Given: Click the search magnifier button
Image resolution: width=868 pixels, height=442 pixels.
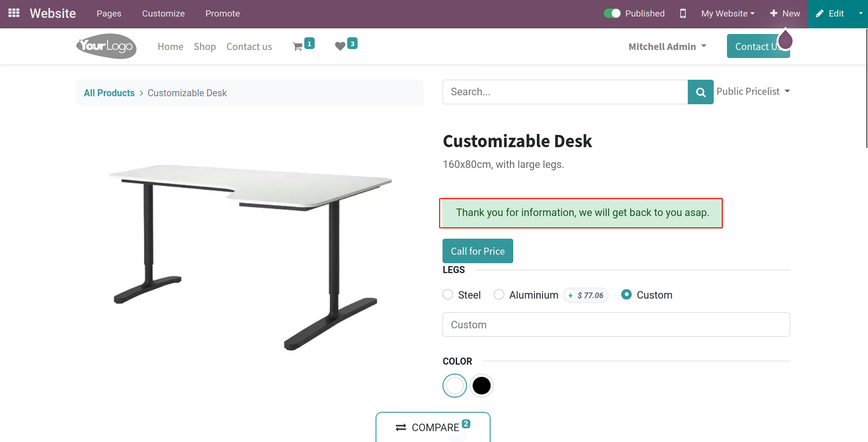Looking at the screenshot, I should pos(701,92).
